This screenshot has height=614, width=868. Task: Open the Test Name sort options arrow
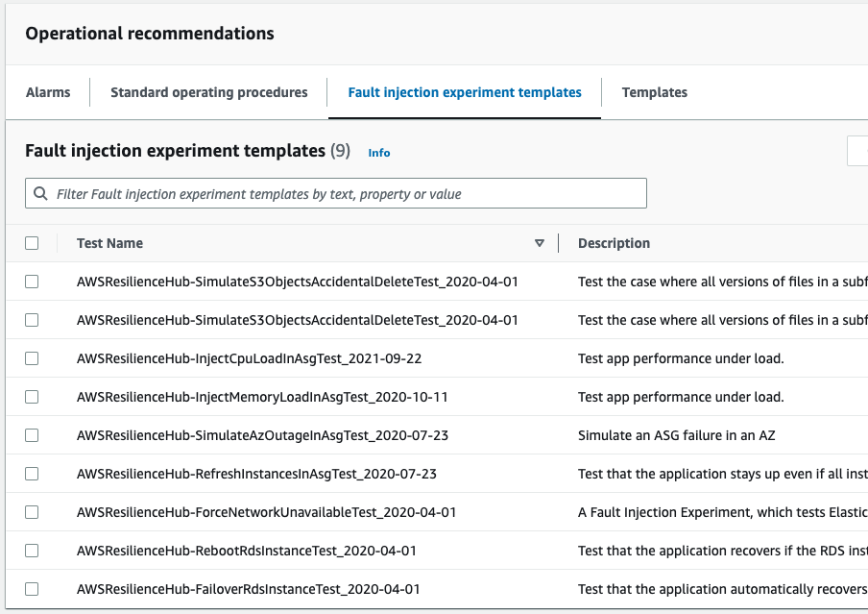tap(540, 243)
